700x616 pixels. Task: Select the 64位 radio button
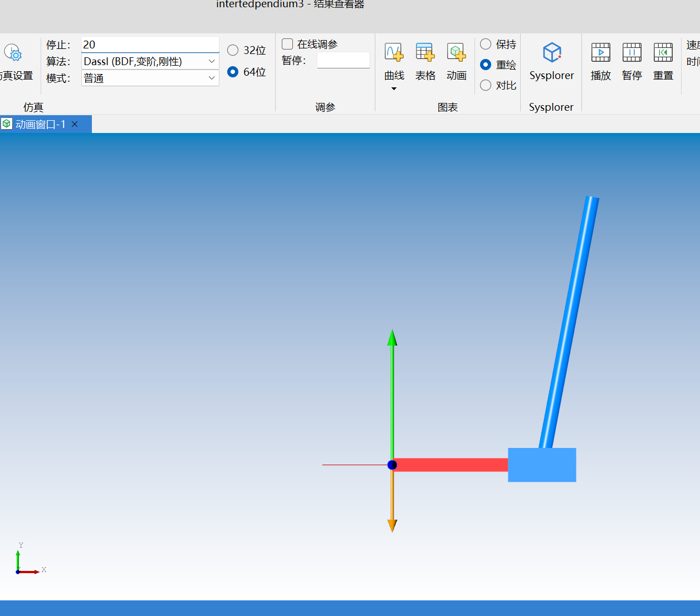(233, 72)
